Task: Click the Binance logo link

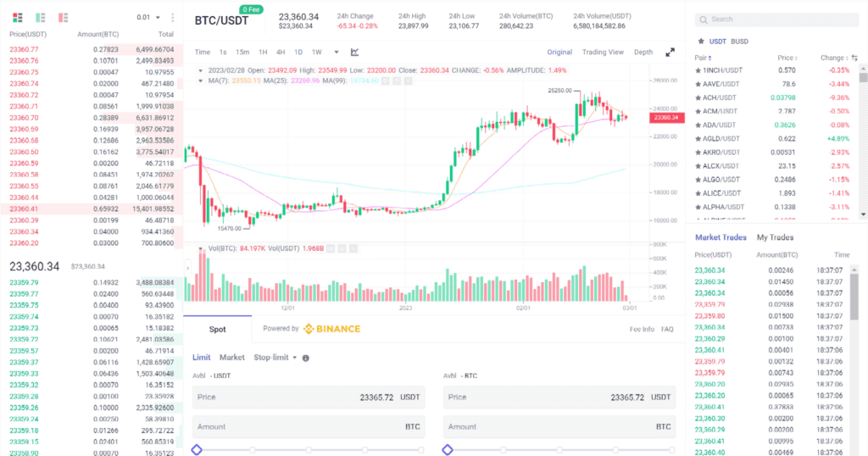Action: pos(331,329)
